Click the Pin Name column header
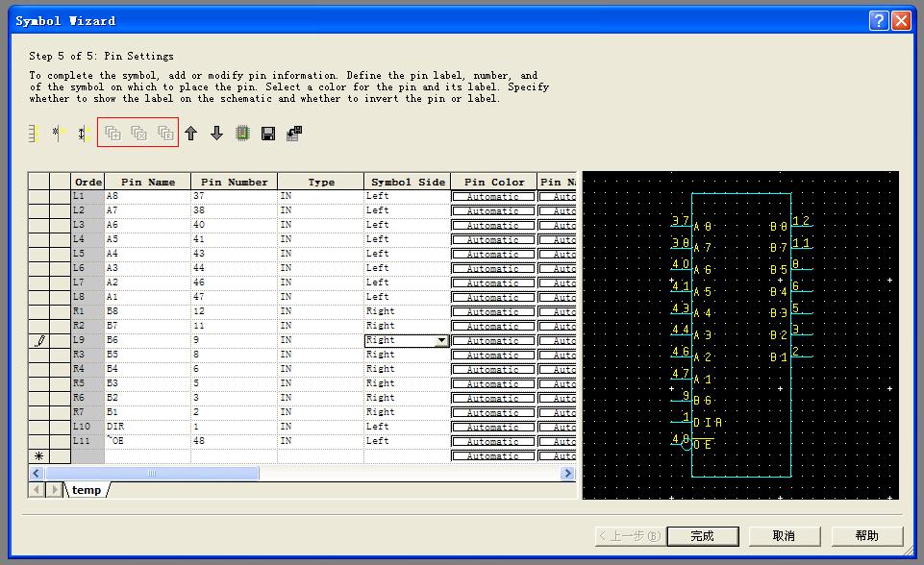 [x=147, y=182]
